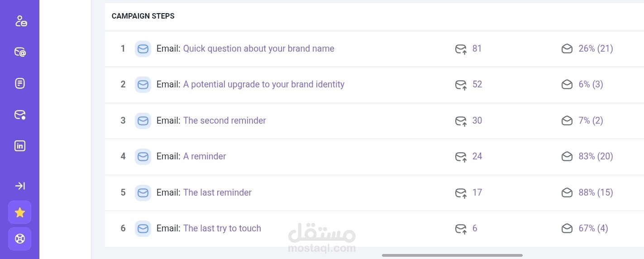Open the "A reminder" email step

(204, 156)
